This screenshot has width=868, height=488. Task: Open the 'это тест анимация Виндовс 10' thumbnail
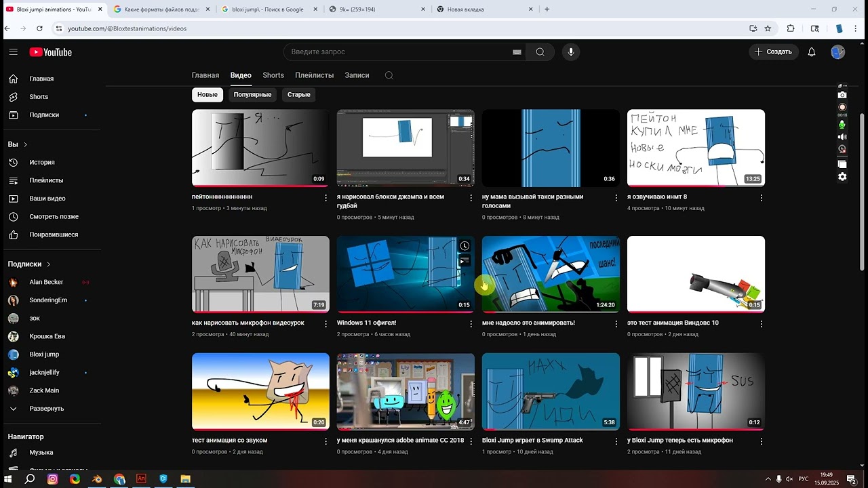[696, 274]
